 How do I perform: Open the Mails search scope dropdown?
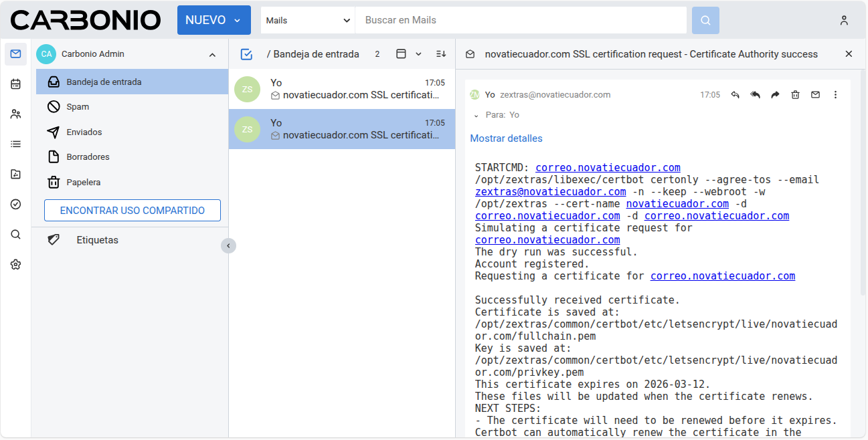click(x=308, y=20)
